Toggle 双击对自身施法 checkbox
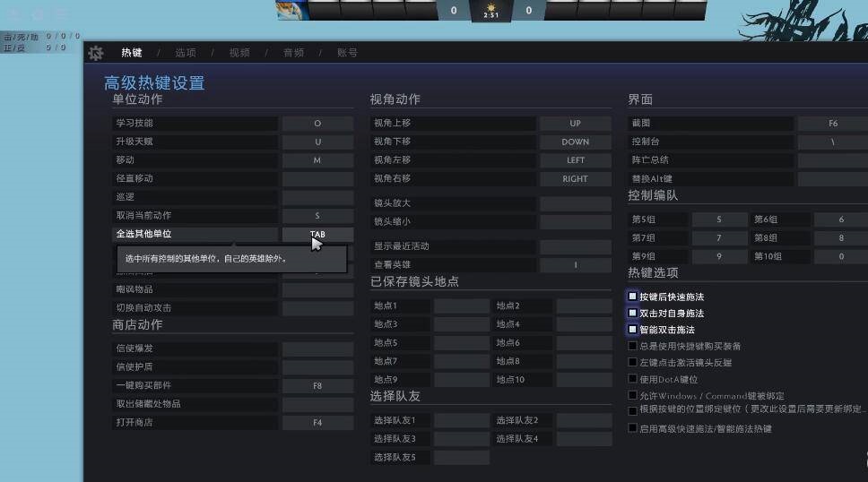Image resolution: width=868 pixels, height=482 pixels. click(632, 314)
